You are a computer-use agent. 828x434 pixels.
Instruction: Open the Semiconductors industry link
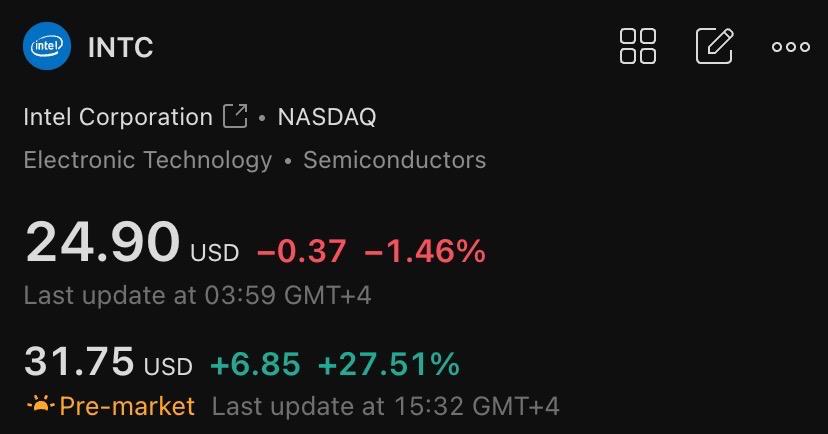click(x=394, y=160)
